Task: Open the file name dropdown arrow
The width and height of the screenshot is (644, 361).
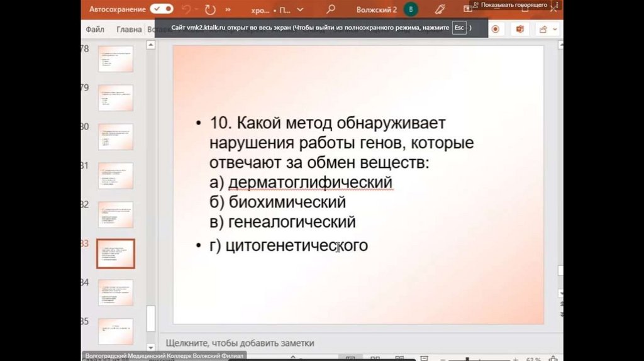Action: point(300,10)
